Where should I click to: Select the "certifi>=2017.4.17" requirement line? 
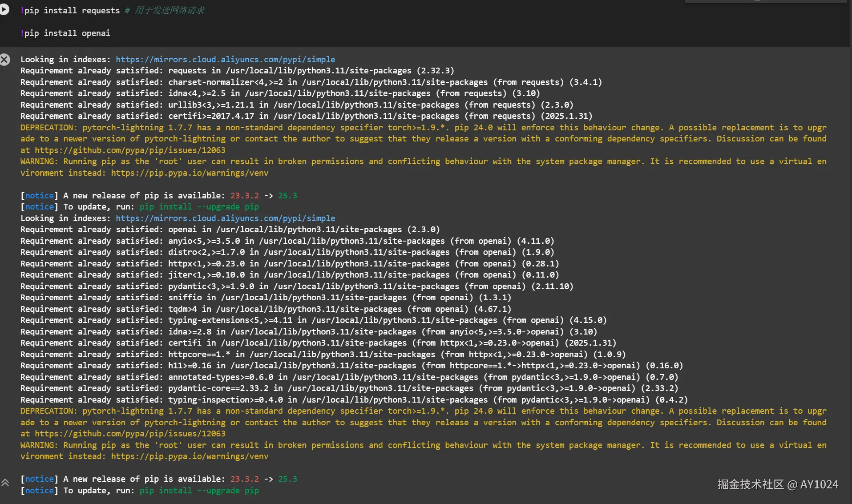307,116
